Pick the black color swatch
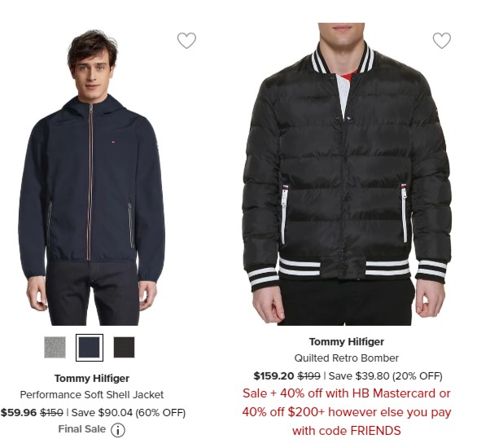477x448 pixels. coord(124,347)
